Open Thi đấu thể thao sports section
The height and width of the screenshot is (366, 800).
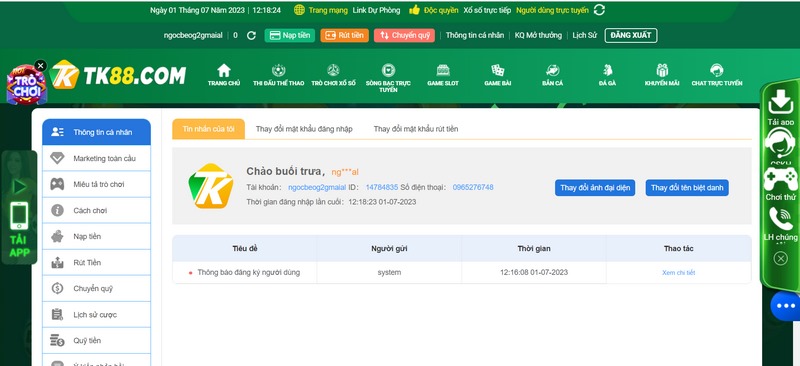pyautogui.click(x=279, y=75)
